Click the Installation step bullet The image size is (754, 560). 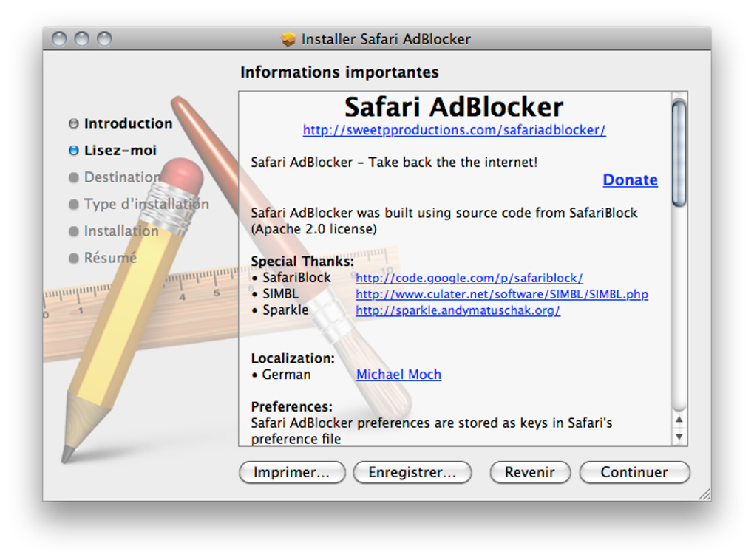[74, 231]
